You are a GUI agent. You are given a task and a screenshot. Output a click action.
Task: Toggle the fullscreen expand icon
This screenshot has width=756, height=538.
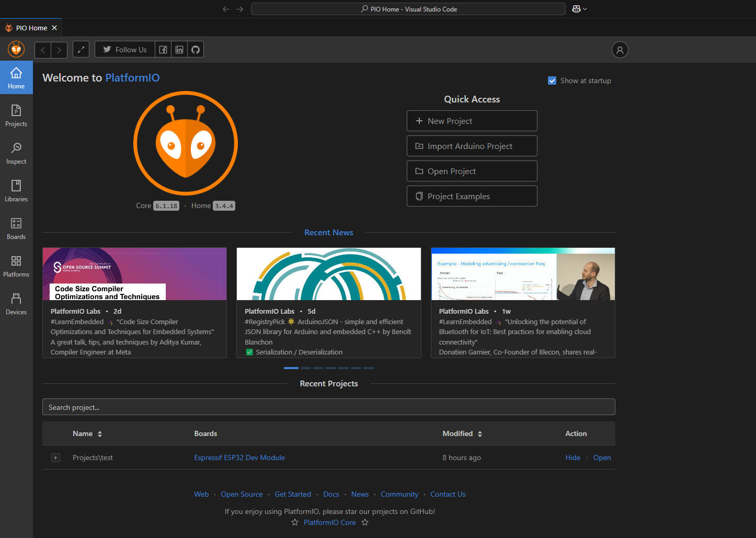tap(81, 50)
